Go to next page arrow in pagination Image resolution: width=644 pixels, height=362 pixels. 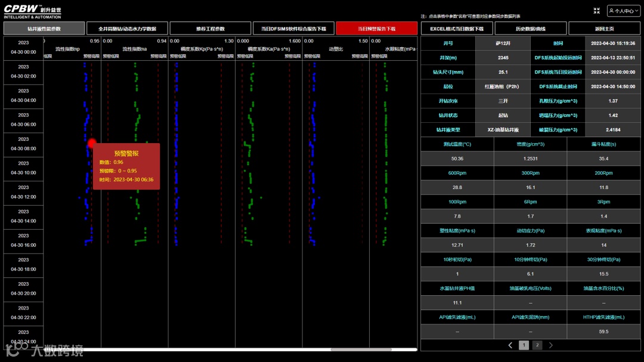[x=551, y=345]
